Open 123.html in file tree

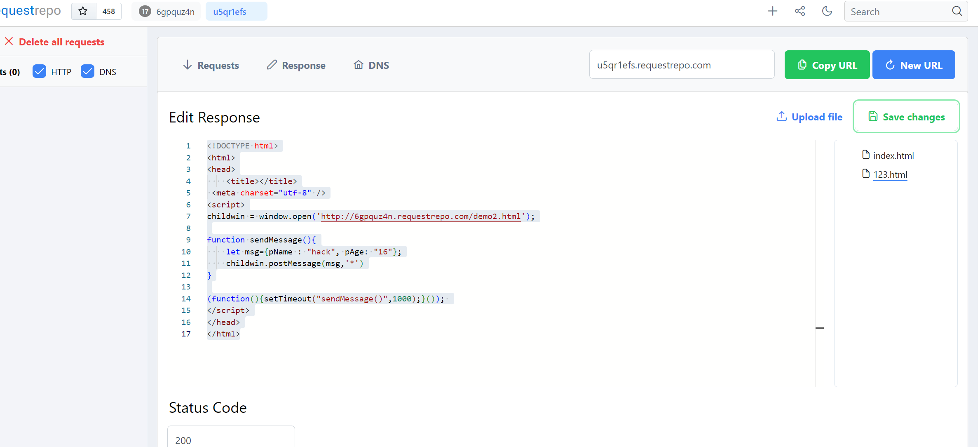pos(890,174)
